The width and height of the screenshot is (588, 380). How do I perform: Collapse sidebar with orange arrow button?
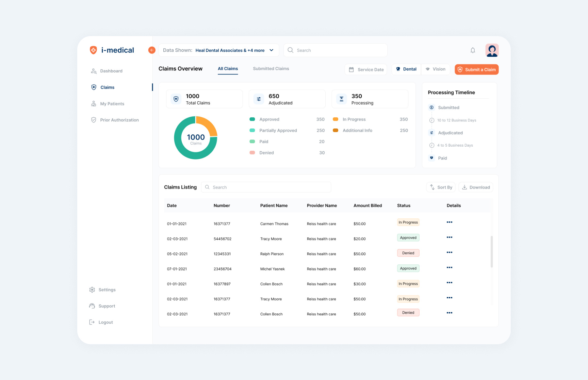152,50
